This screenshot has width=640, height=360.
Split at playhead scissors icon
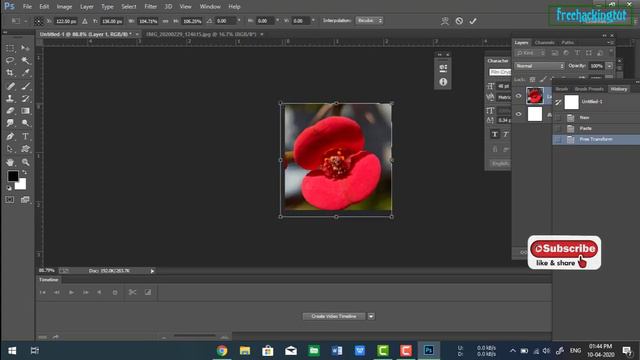(132, 292)
